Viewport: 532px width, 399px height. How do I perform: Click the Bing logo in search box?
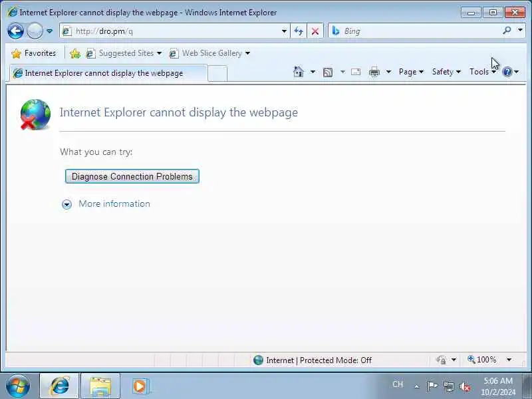click(336, 31)
